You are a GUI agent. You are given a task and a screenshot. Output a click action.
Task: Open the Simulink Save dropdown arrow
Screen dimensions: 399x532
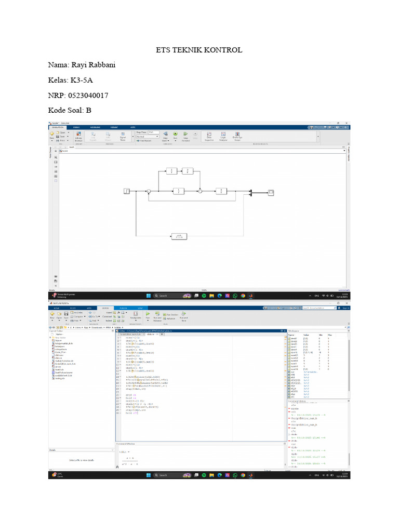[x=68, y=137]
